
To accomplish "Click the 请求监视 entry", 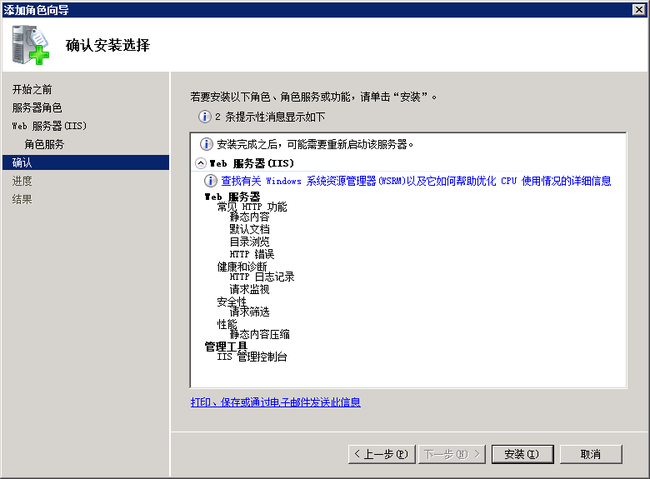I will point(249,289).
